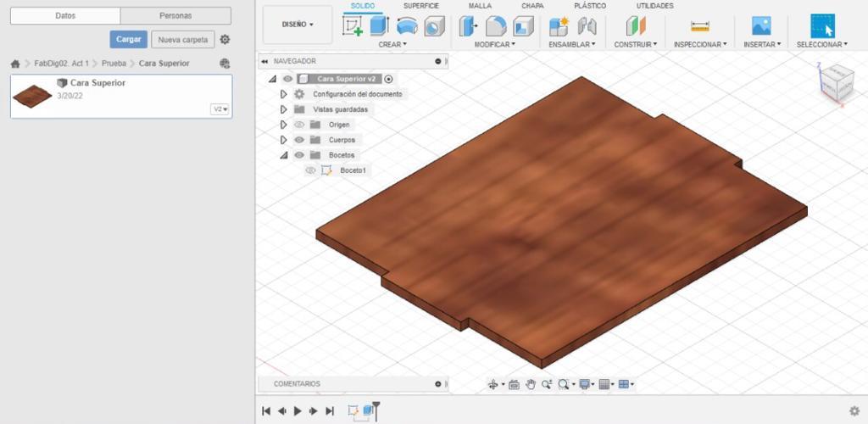Click the Cargar button

coord(128,39)
